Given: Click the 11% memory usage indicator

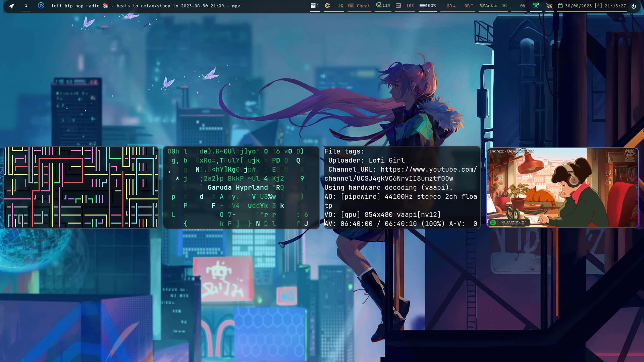Looking at the screenshot, I should 383,5.
